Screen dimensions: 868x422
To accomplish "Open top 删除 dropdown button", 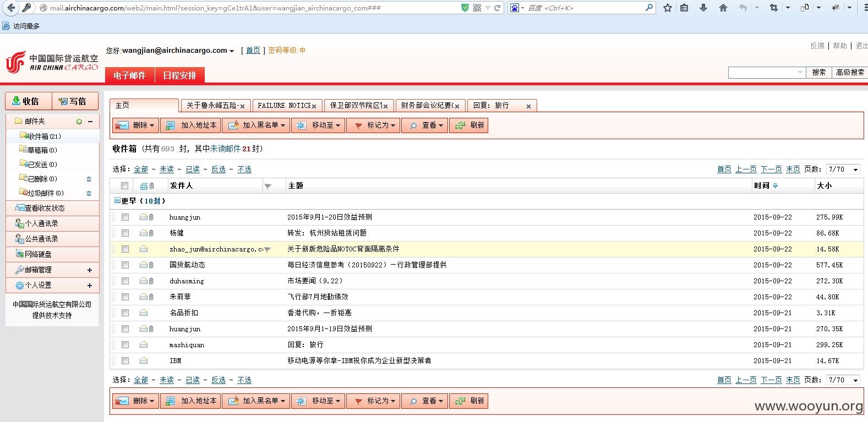I will pos(135,125).
